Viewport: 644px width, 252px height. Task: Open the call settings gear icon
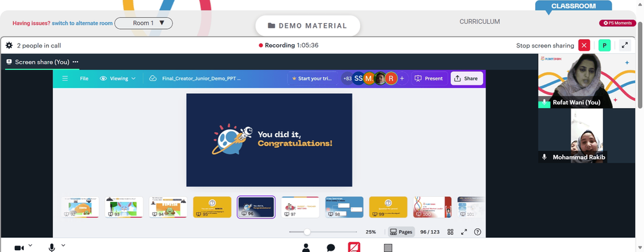9,46
